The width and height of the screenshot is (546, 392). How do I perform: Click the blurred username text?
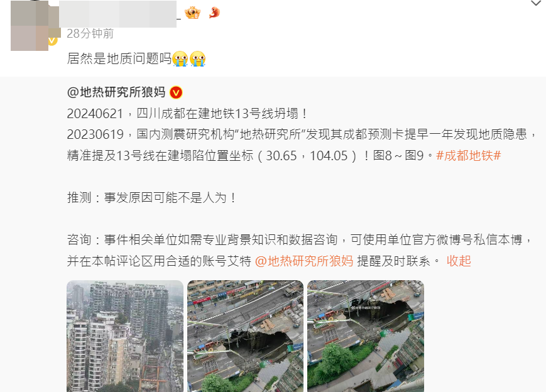[117, 14]
